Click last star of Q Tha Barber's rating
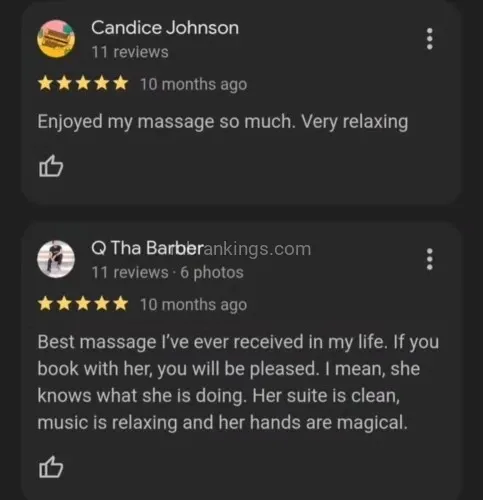This screenshot has width=483, height=500. (x=120, y=304)
